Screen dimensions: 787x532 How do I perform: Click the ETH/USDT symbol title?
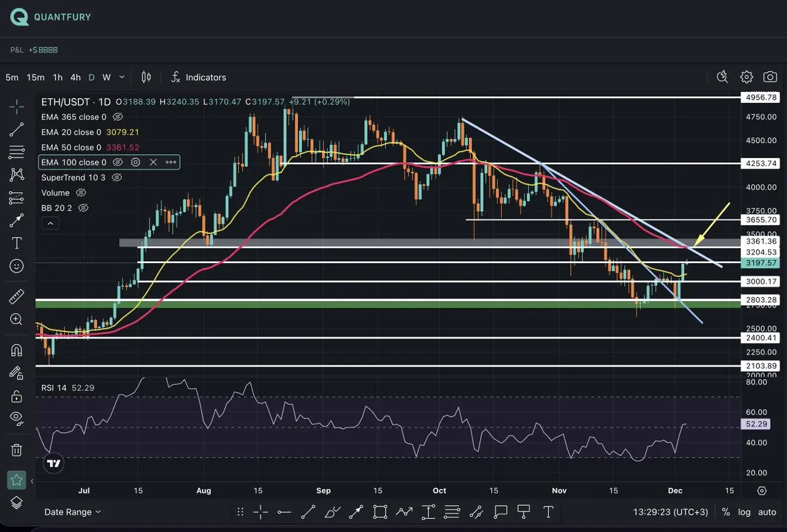coord(66,102)
